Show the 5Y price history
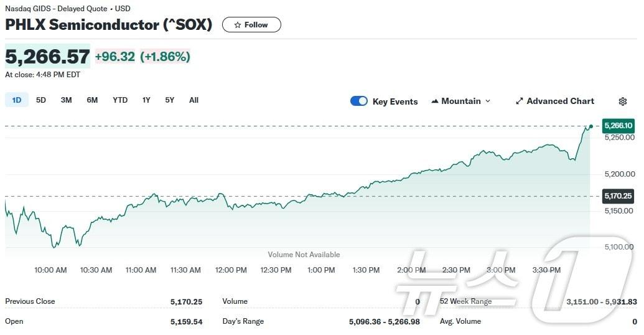 [x=170, y=100]
